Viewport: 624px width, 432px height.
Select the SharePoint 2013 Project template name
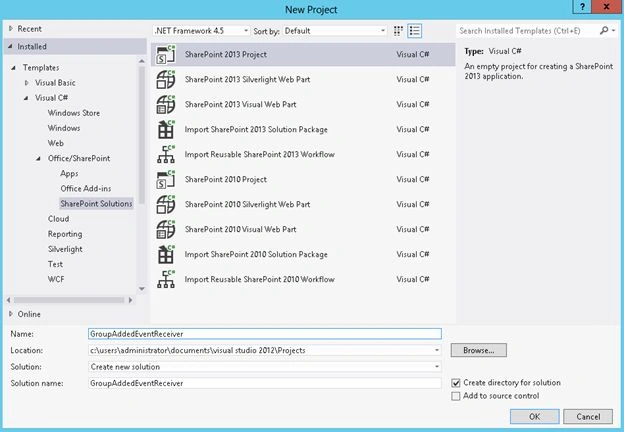(226, 54)
